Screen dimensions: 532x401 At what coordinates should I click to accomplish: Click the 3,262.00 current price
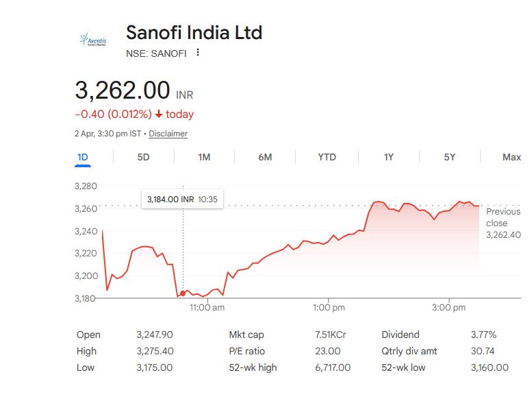click(123, 90)
